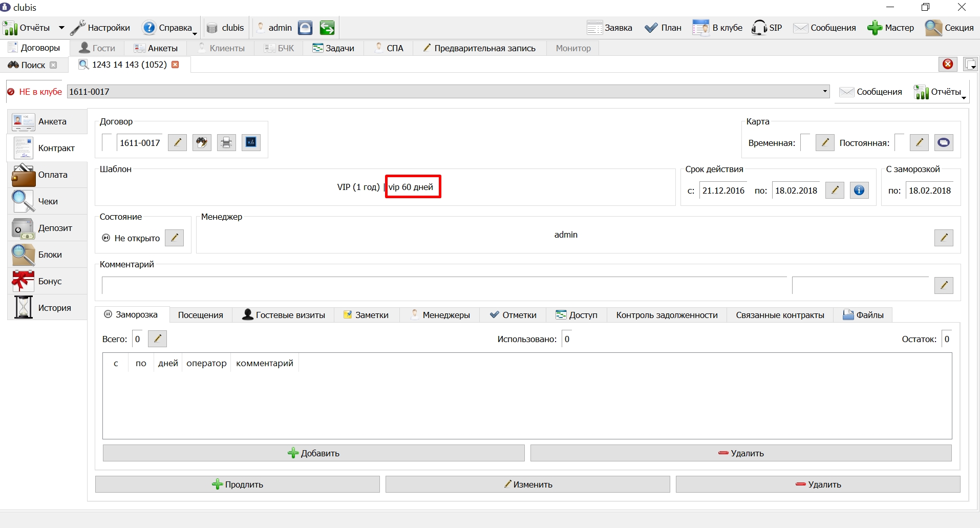
Task: Switch to Гости tab
Action: point(97,48)
